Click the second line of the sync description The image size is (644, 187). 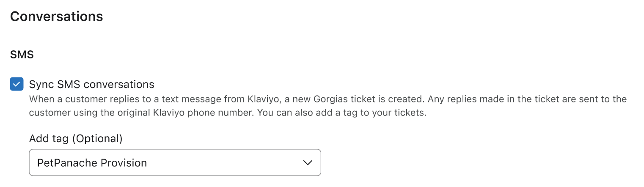227,113
